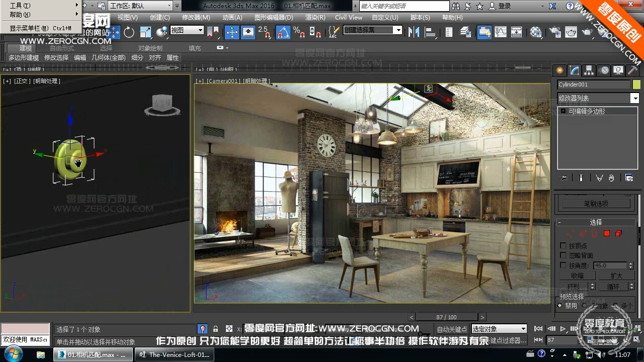
Task: Open the 创建(C) menu
Action: pyautogui.click(x=160, y=18)
